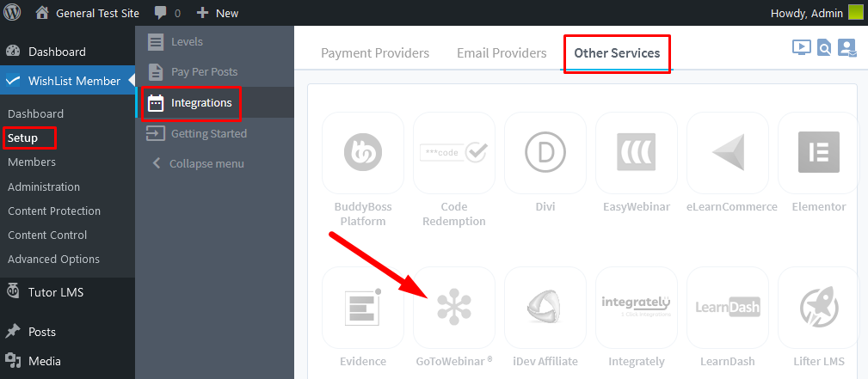Click the BuddyBoss Platform label text
The width and height of the screenshot is (868, 379).
pos(363,214)
